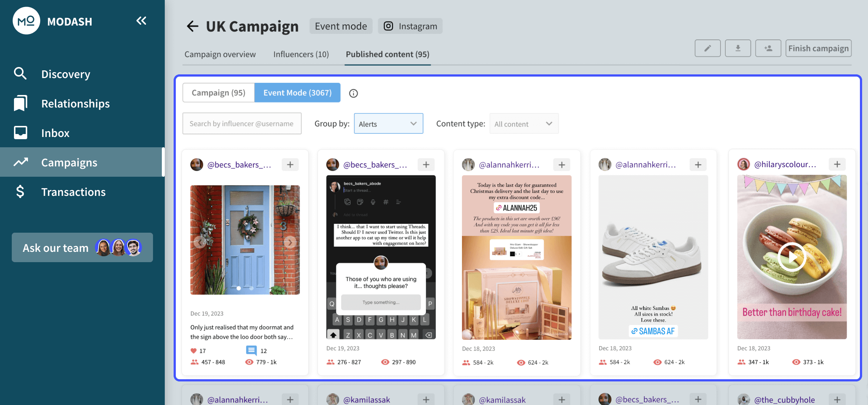Edit the campaign using the pencil icon
Image resolution: width=868 pixels, height=405 pixels.
[x=707, y=48]
